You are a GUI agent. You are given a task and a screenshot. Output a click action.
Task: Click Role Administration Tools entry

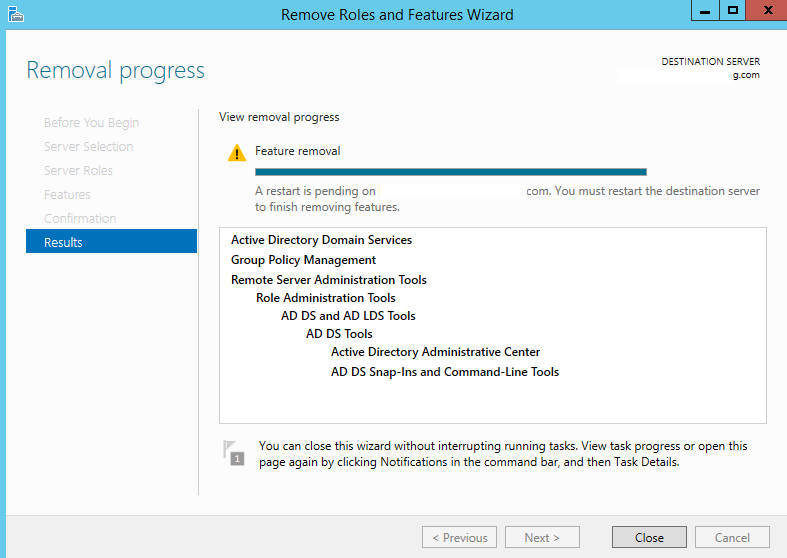pyautogui.click(x=326, y=298)
